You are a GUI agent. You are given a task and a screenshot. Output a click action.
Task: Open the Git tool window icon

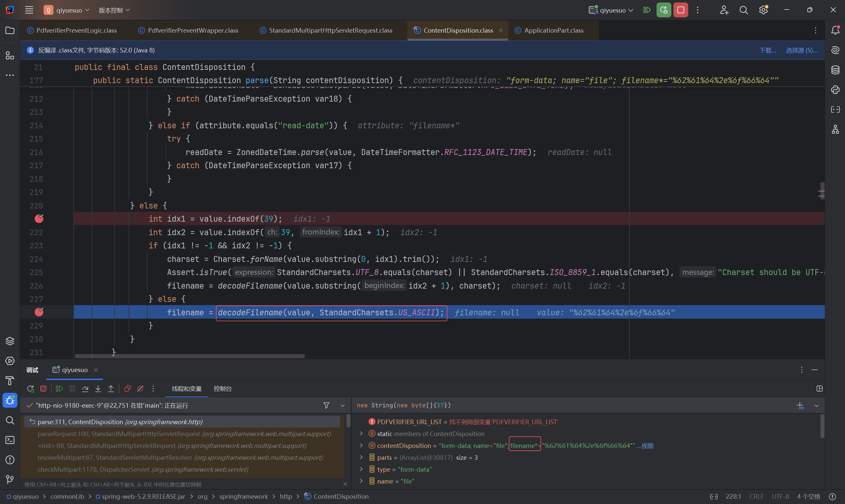click(10, 479)
